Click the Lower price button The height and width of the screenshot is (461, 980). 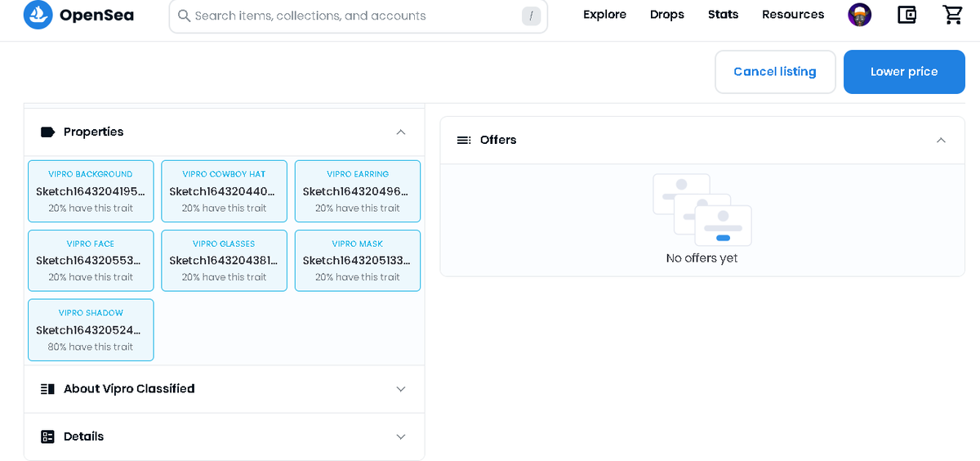click(904, 72)
